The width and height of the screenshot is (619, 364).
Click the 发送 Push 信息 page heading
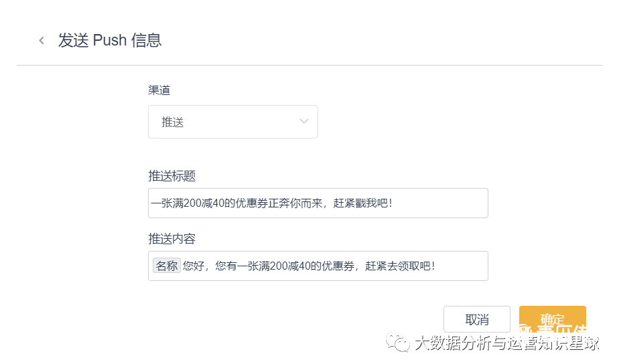coord(110,41)
